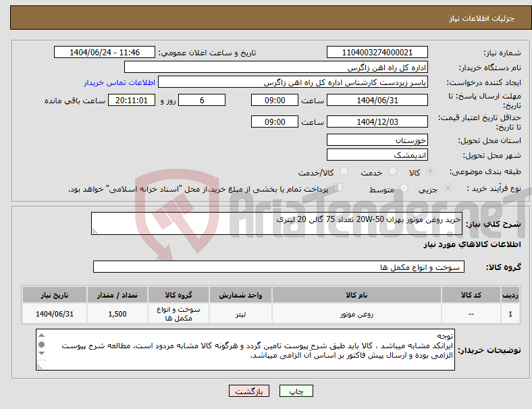Click the unit cell لیتر
Image resolution: width=532 pixels, height=409 pixels.
(240, 314)
